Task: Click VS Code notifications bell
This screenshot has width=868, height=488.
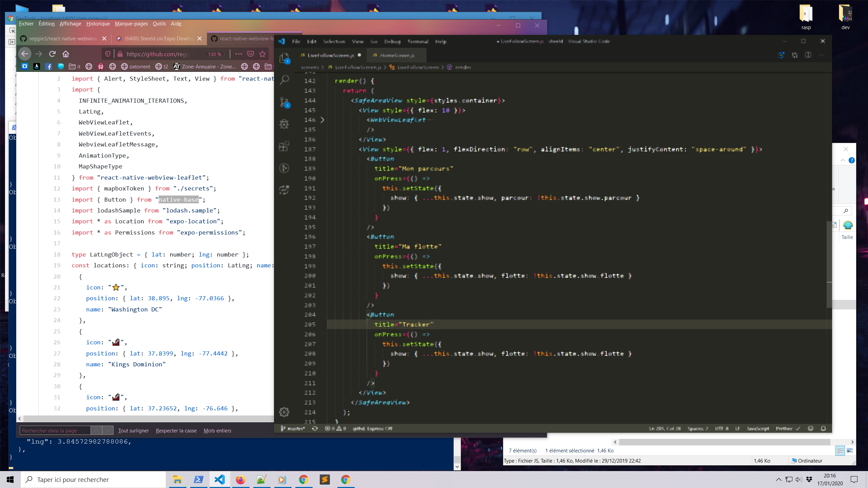Action: tap(823, 428)
